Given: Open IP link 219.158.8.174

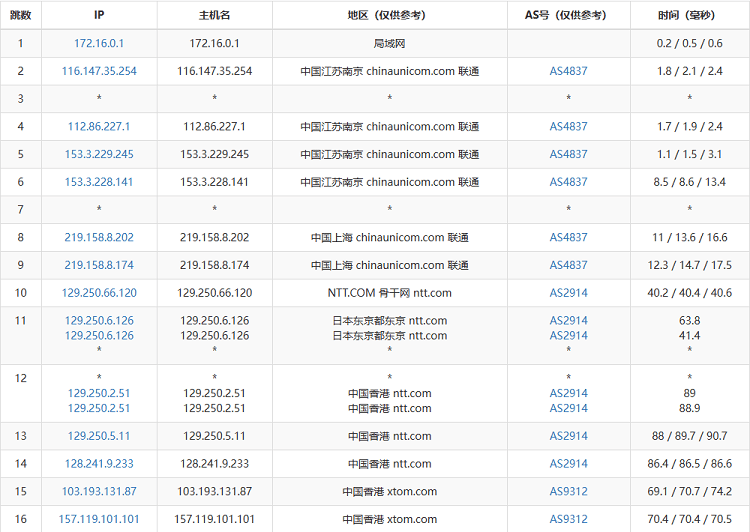Looking at the screenshot, I should [x=99, y=266].
